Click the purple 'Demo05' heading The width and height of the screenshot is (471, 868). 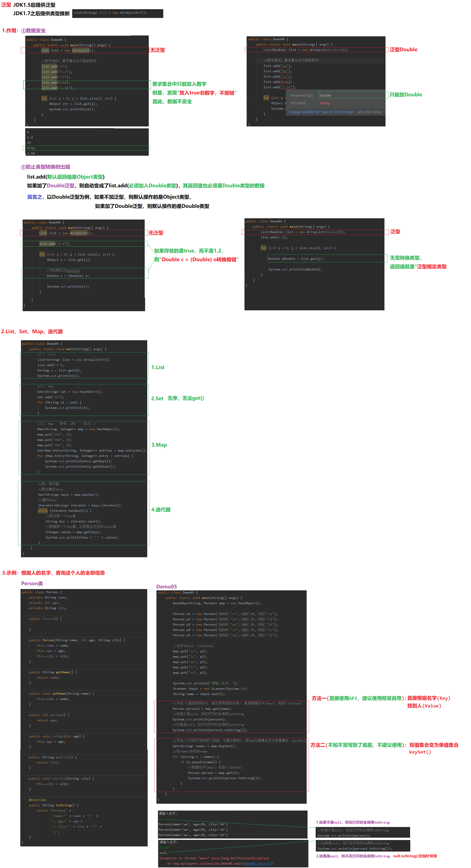(x=166, y=587)
